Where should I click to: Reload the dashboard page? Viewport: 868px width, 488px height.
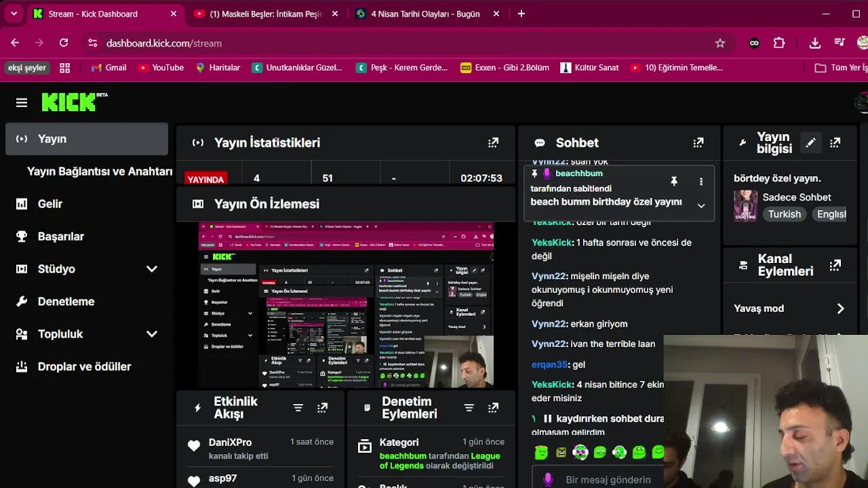click(x=64, y=43)
